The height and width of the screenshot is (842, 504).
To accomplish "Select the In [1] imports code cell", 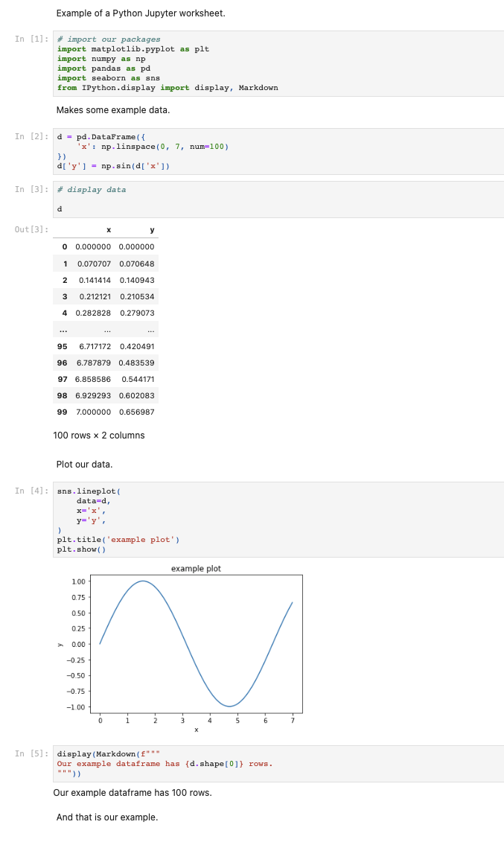I will click(278, 63).
